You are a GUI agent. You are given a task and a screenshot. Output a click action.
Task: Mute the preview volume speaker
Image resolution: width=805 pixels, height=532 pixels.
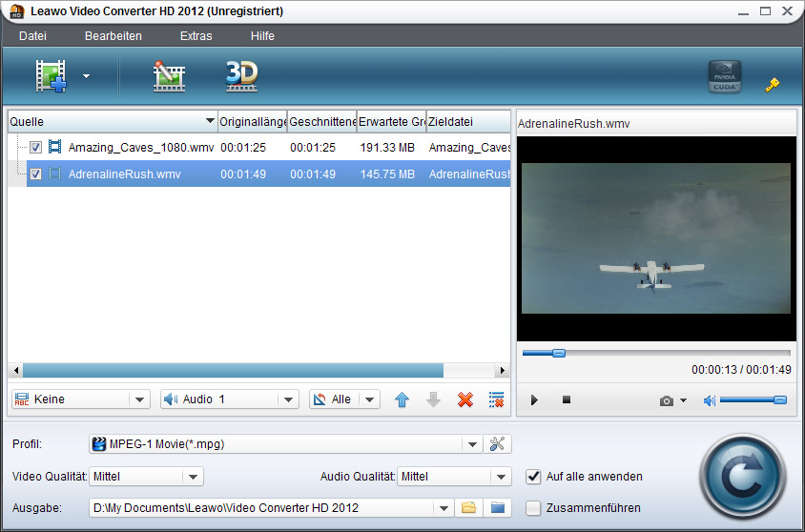point(709,400)
